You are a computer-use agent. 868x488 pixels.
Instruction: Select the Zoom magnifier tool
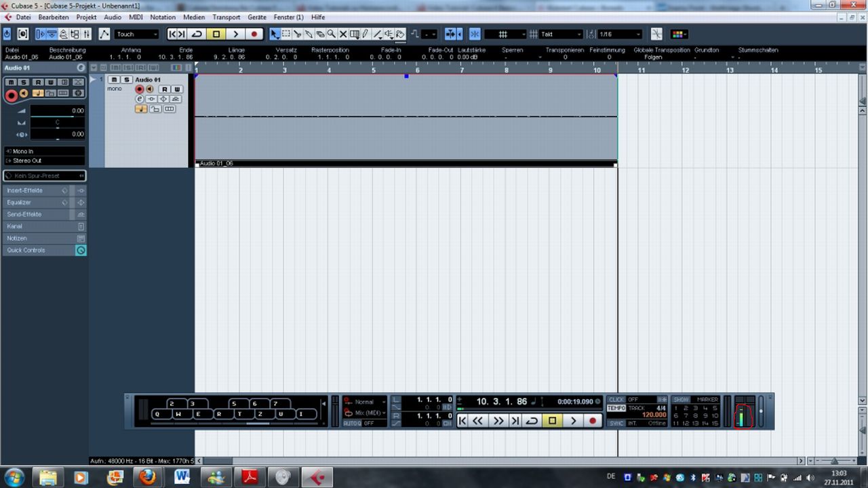pos(331,34)
